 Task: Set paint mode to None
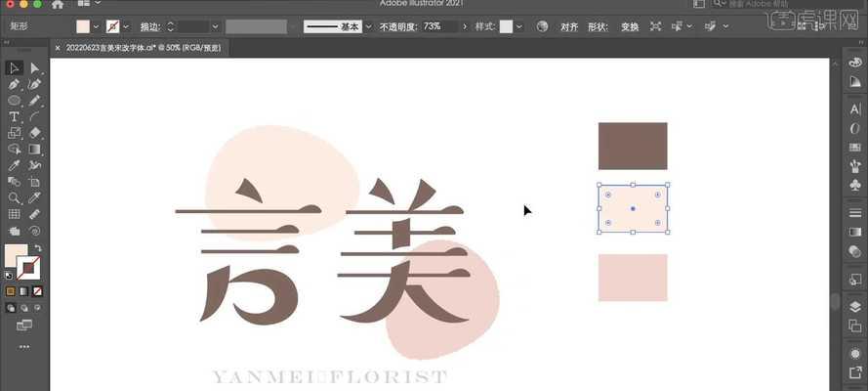[38, 291]
